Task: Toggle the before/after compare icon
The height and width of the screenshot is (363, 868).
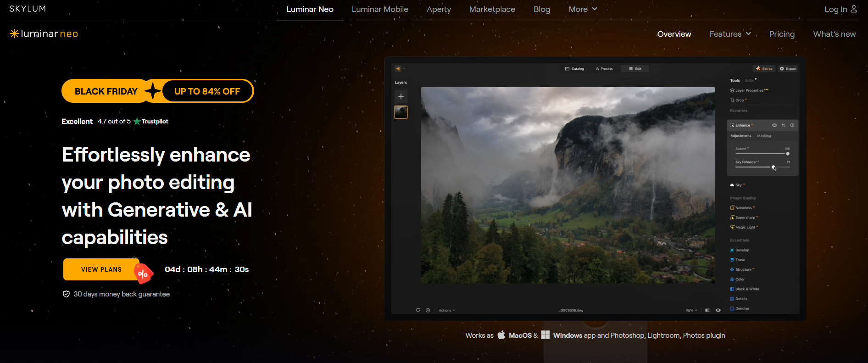Action: (x=707, y=310)
